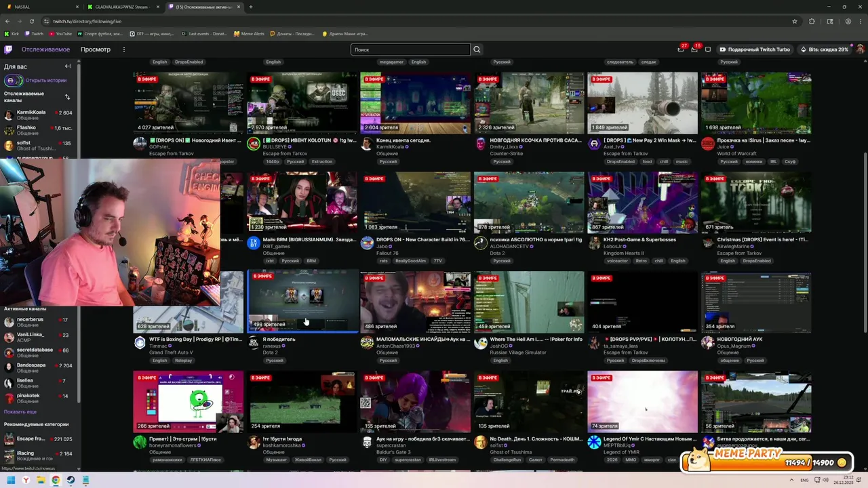Select the Просмотр navigation tab
Screen dimensions: 868x488
[96, 49]
